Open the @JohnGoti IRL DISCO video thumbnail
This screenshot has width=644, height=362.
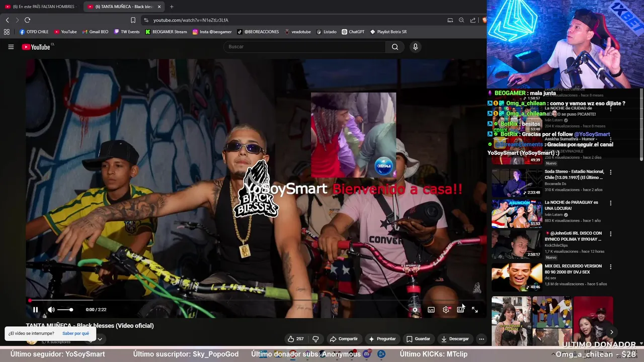click(x=517, y=244)
